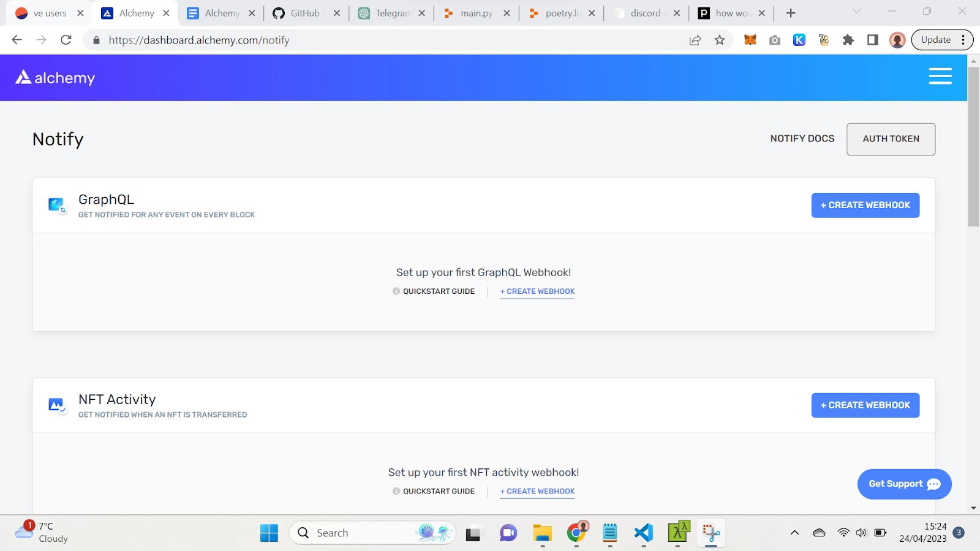The width and height of the screenshot is (980, 551).
Task: Open the Snipping Tool on the taskbar
Action: (x=711, y=533)
